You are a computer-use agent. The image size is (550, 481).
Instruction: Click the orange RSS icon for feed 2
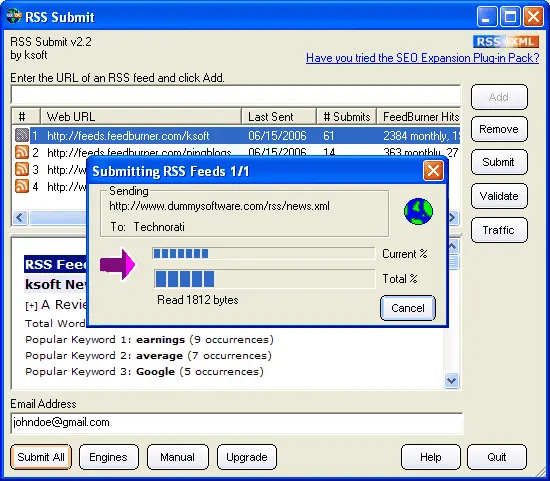click(22, 152)
